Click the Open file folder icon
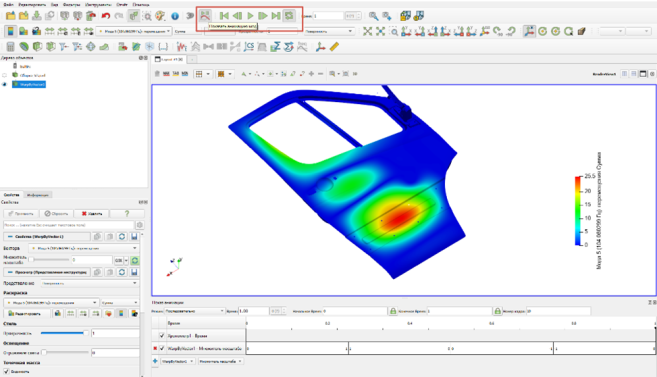Screen dimensions: 657x377 coord(10,16)
